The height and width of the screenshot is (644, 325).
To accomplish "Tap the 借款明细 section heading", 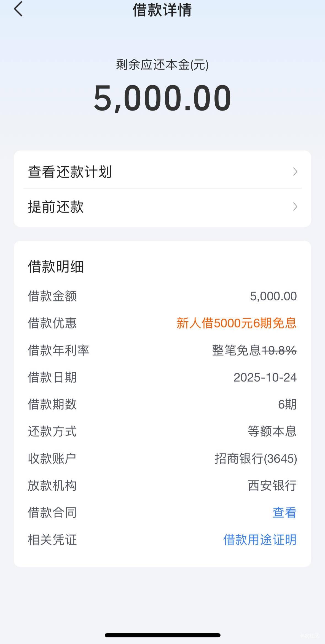I will (x=56, y=267).
